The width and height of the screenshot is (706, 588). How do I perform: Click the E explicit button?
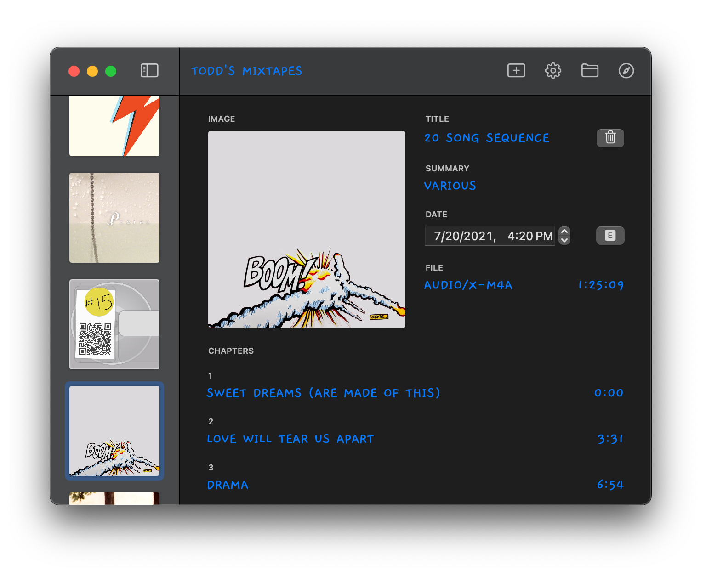[x=610, y=236]
